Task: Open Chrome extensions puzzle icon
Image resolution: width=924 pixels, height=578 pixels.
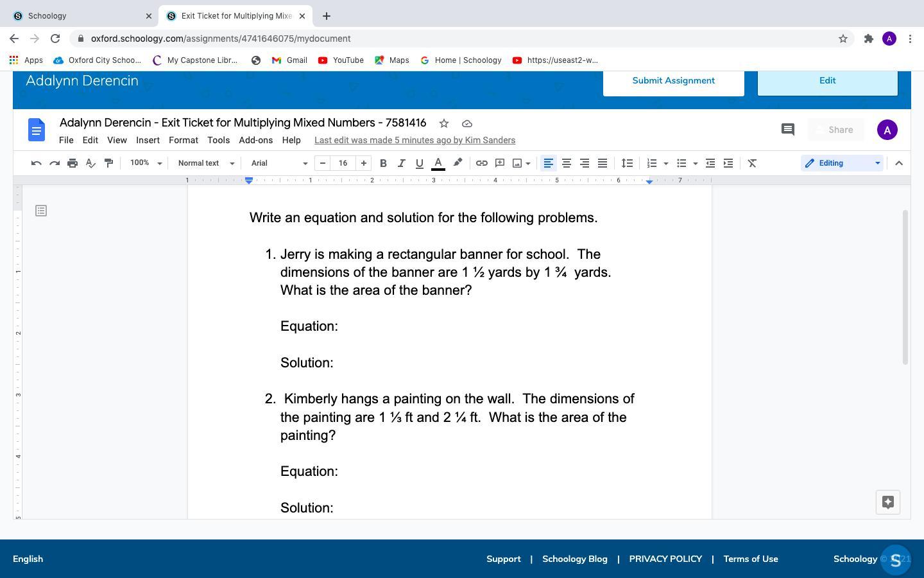Action: tap(869, 39)
